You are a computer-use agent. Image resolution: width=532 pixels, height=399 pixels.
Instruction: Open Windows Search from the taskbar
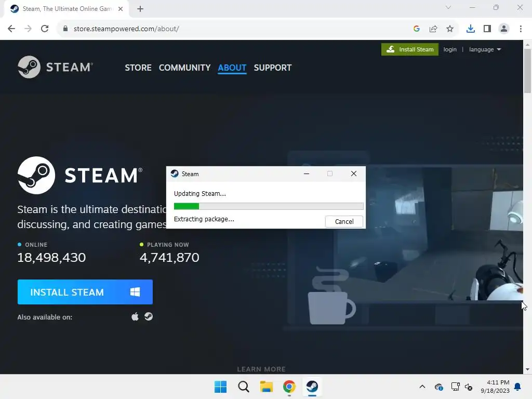click(x=243, y=387)
